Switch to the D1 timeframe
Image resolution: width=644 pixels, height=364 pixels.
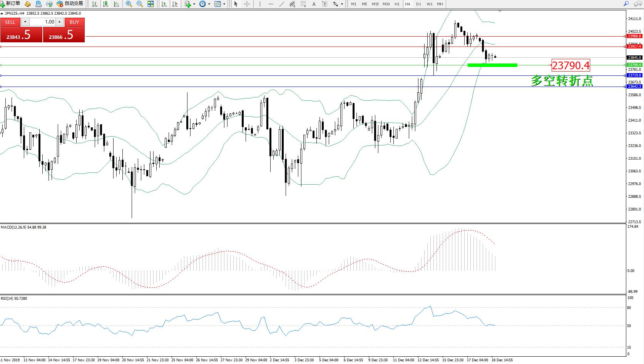pos(418,4)
